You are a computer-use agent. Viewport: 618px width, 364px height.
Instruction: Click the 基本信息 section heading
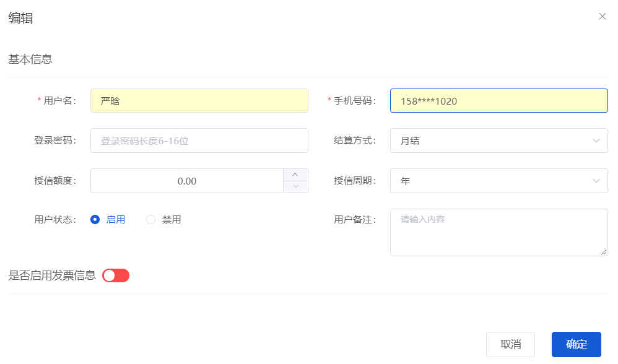(x=30, y=59)
